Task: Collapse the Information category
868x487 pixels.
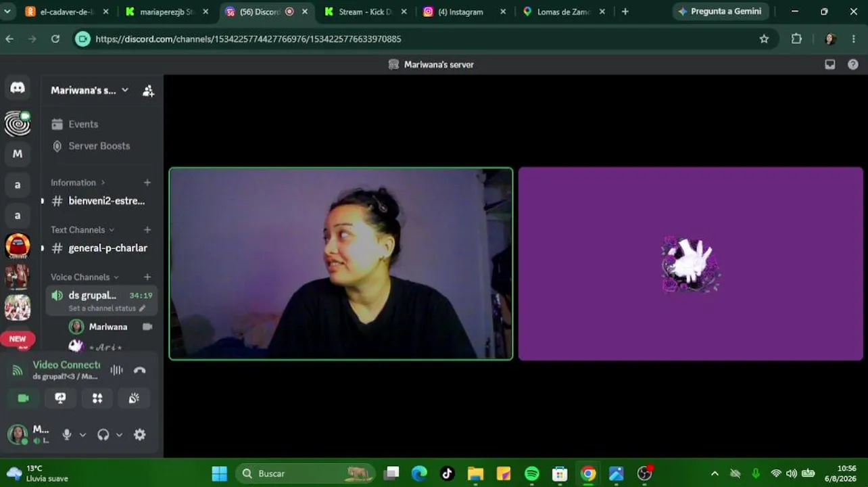Action: pos(77,183)
